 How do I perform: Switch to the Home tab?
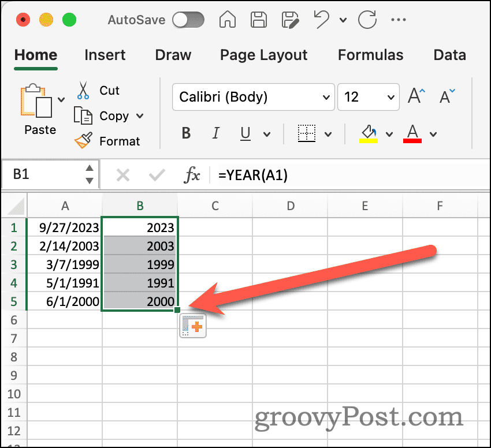tap(36, 55)
